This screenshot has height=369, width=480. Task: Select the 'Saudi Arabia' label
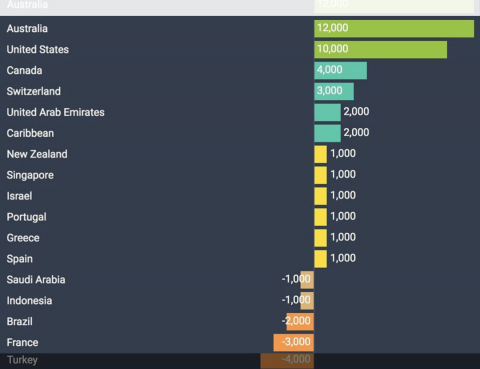[x=36, y=280]
